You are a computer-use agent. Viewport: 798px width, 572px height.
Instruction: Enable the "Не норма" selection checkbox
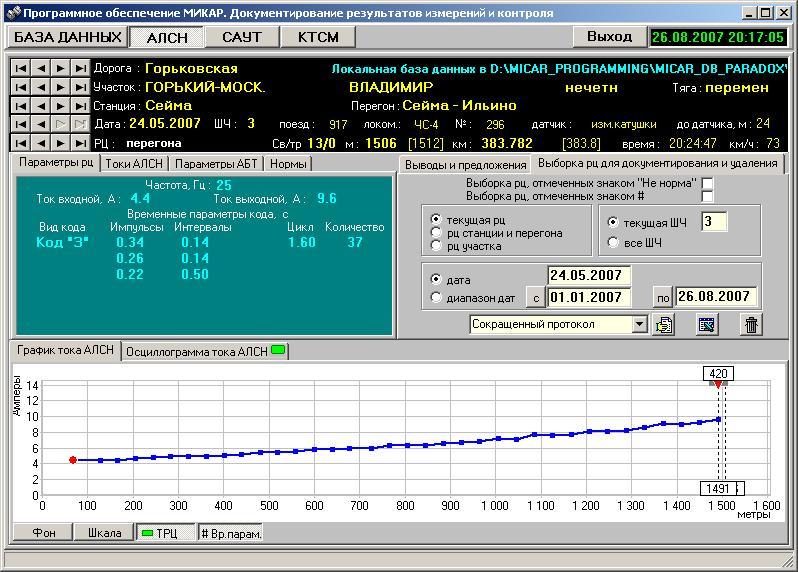click(708, 183)
